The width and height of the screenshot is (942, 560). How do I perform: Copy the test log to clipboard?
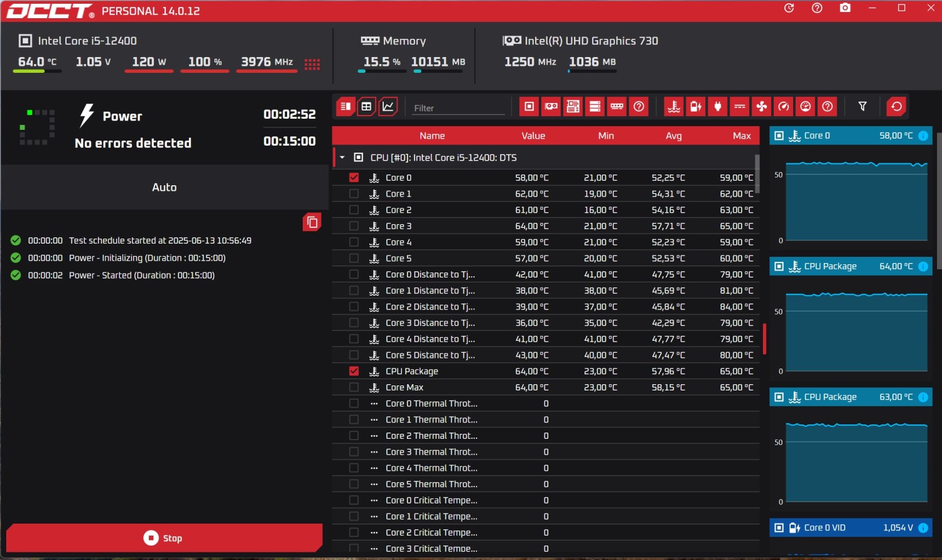[x=312, y=222]
